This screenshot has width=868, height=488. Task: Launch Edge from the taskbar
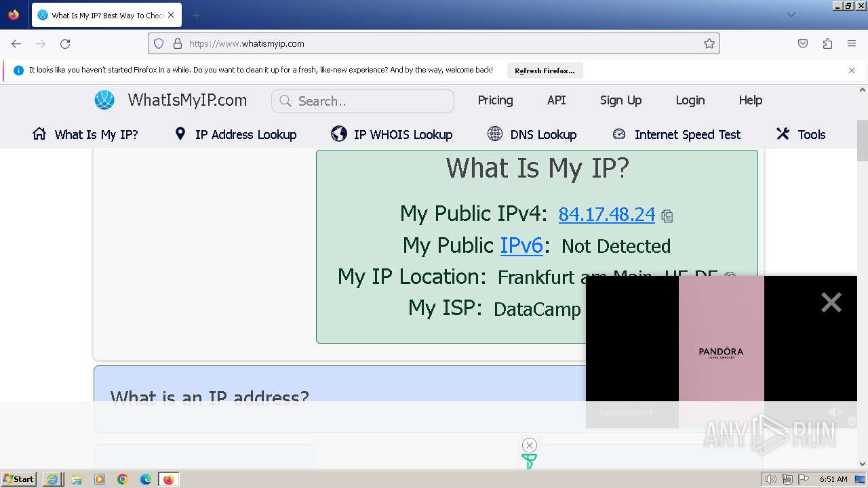tap(146, 479)
